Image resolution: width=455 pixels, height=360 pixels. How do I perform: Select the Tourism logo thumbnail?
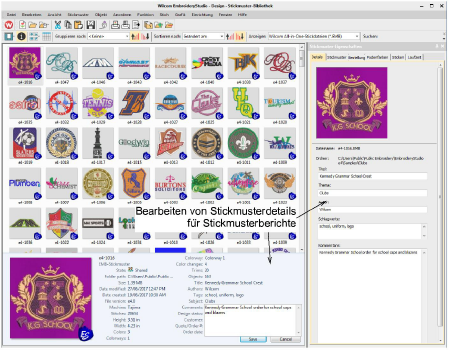pos(280,103)
